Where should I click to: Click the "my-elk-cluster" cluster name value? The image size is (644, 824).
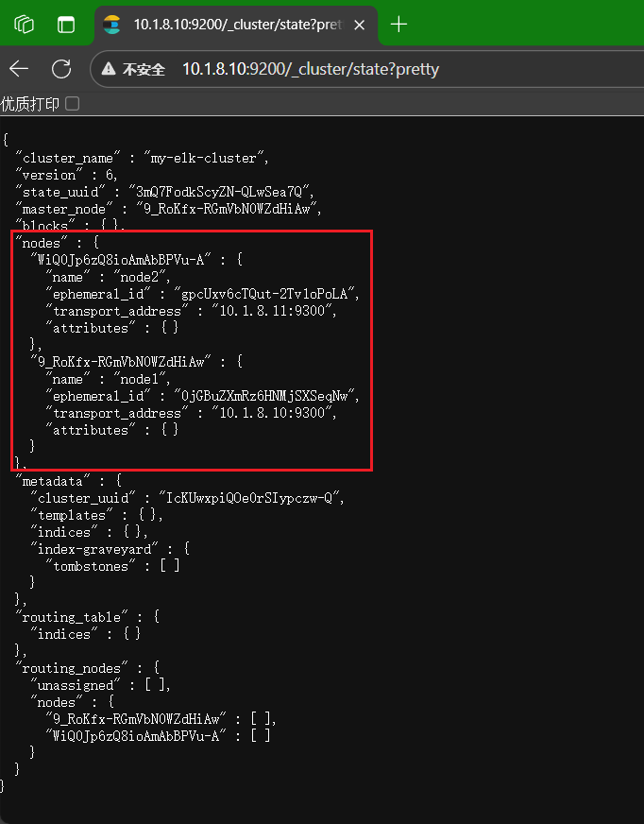coord(203,158)
